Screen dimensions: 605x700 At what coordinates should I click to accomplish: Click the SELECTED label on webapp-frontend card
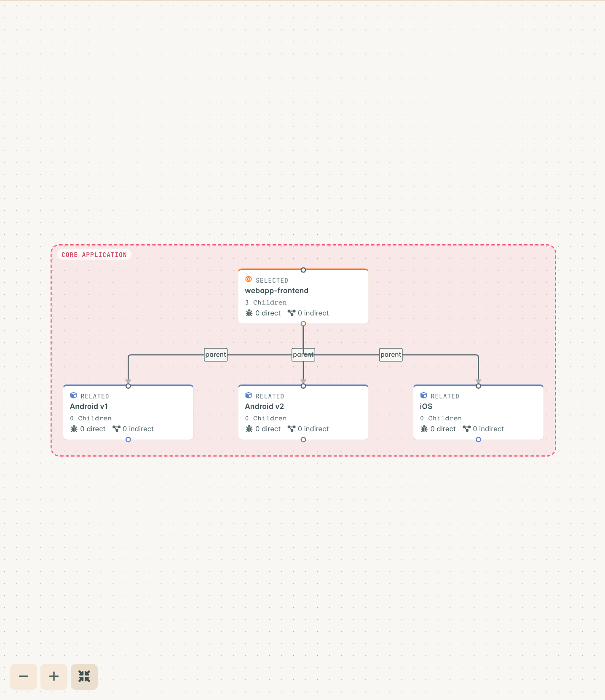click(272, 281)
